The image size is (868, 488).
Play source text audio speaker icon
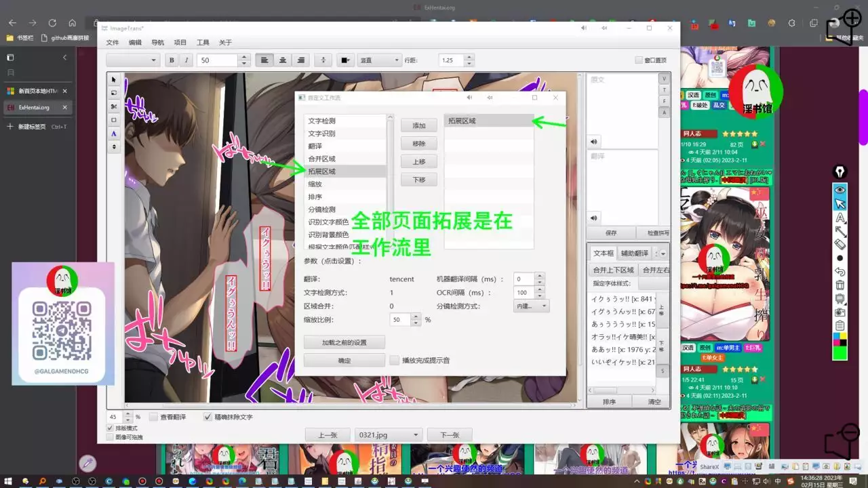tap(594, 142)
